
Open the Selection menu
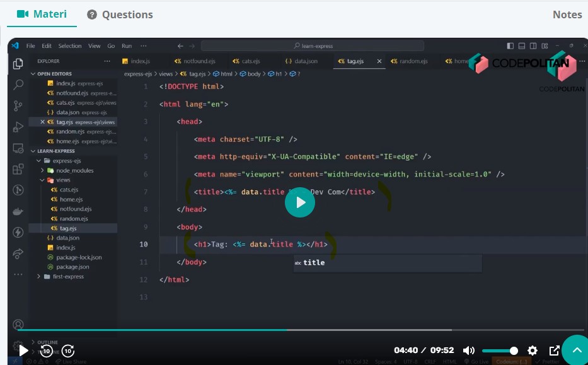(70, 46)
